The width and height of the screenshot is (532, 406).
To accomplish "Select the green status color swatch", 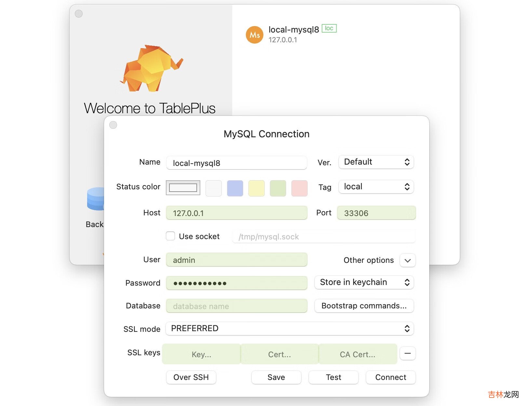I will pos(278,188).
